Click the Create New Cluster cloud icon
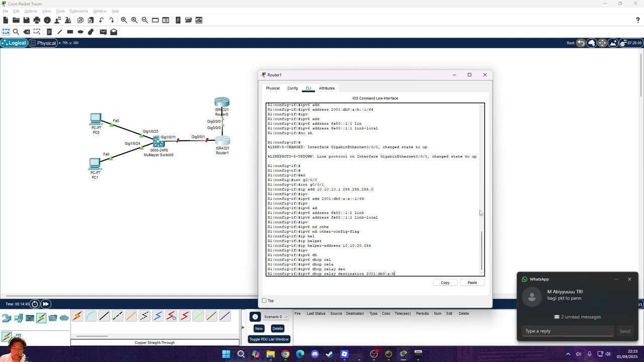The width and height of the screenshot is (644, 362). coord(592,43)
